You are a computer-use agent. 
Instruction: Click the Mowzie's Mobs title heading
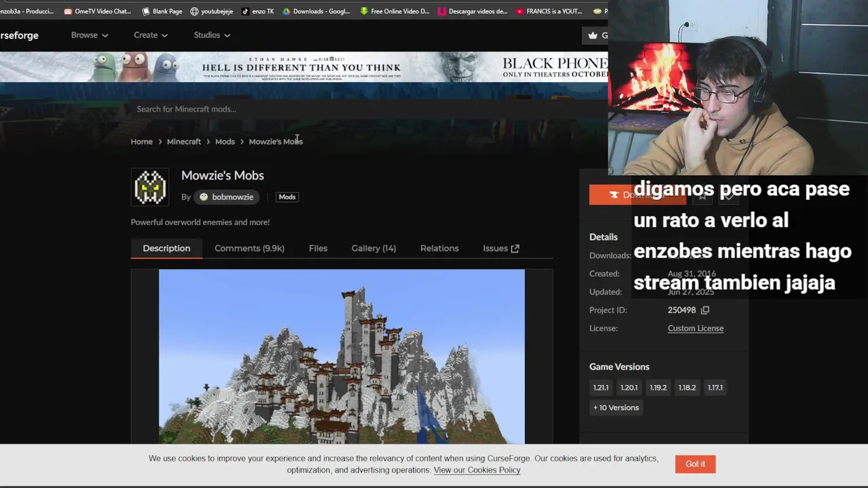(222, 176)
